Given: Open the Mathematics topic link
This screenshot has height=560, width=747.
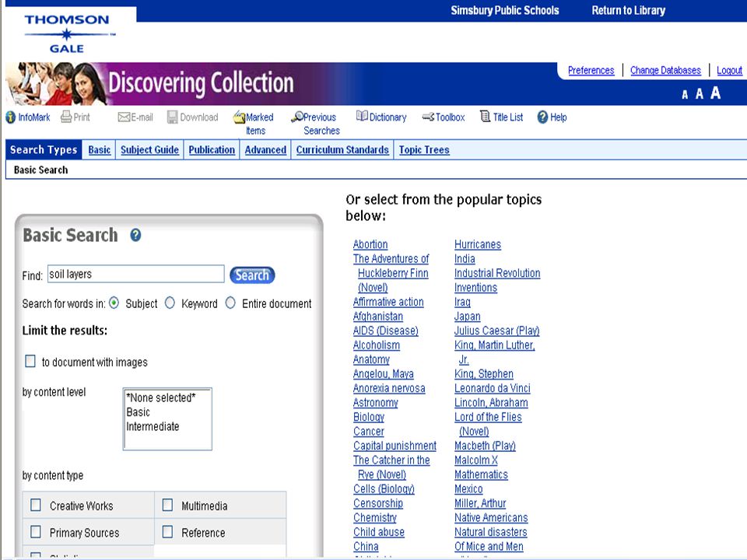Looking at the screenshot, I should (481, 474).
